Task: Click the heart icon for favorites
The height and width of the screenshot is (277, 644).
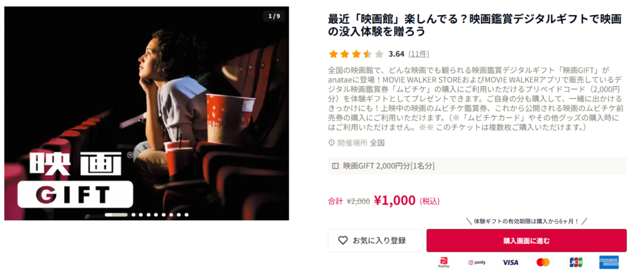Action: (x=343, y=240)
